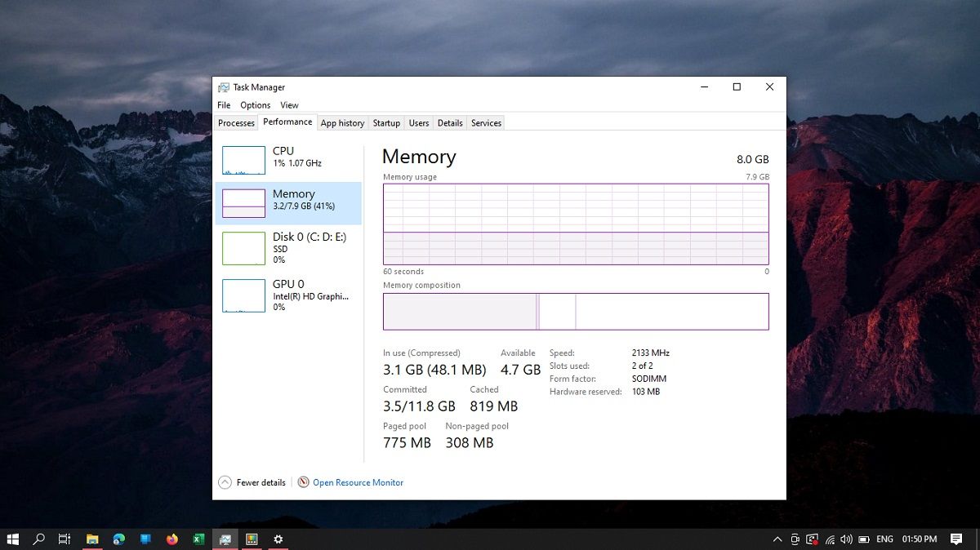Click the 103 MB hardware reserved value
This screenshot has width=980, height=550.
[645, 392]
